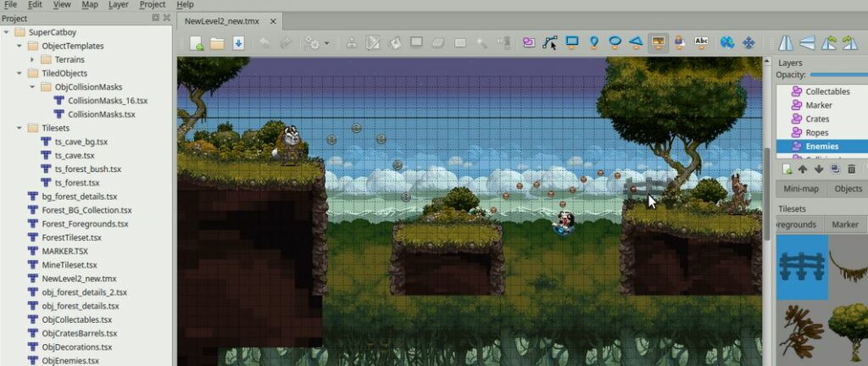Click the New file toolbar icon
The image size is (868, 366).
(197, 43)
